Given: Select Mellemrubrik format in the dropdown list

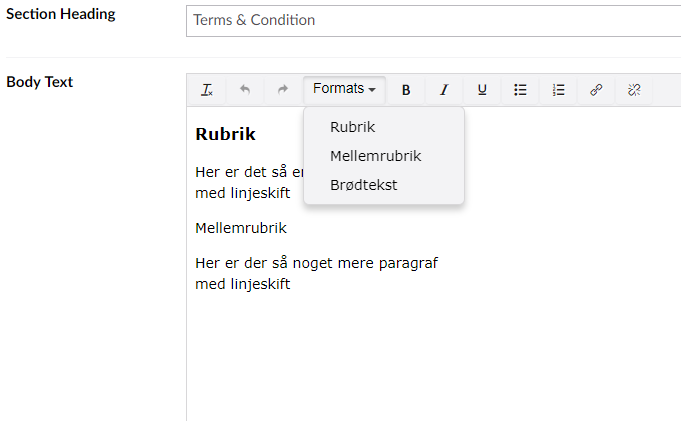Looking at the screenshot, I should click(x=375, y=156).
